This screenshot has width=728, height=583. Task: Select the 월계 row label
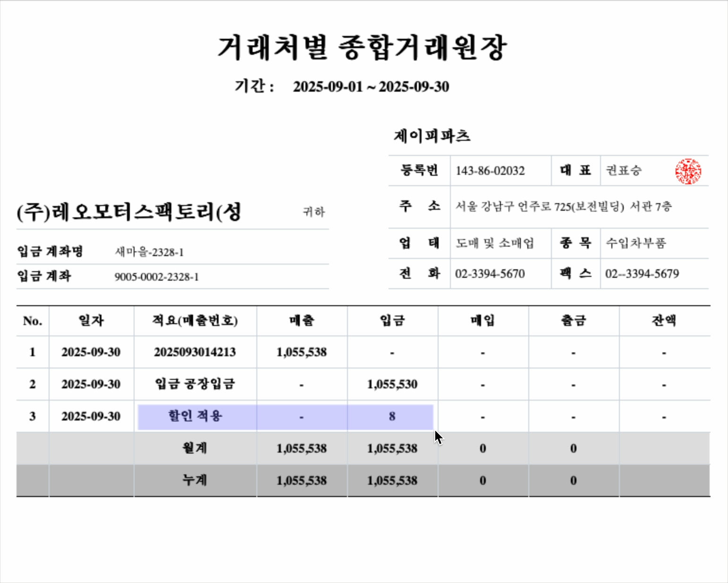(x=195, y=448)
